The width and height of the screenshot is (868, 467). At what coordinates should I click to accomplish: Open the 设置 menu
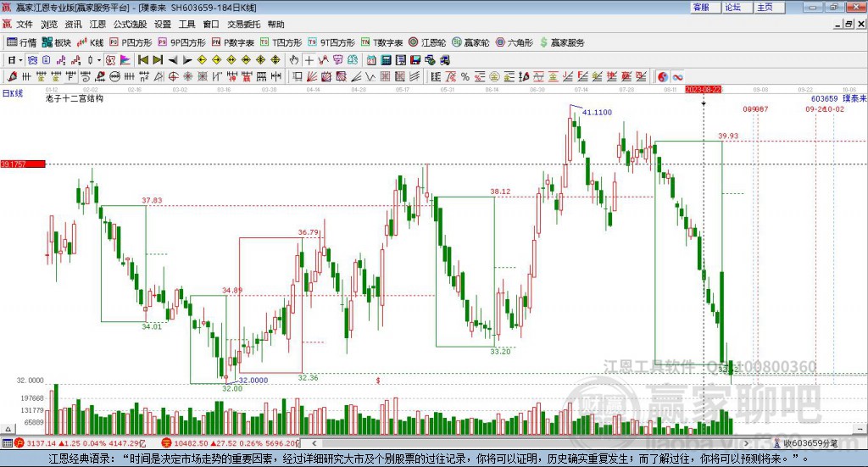tap(162, 25)
